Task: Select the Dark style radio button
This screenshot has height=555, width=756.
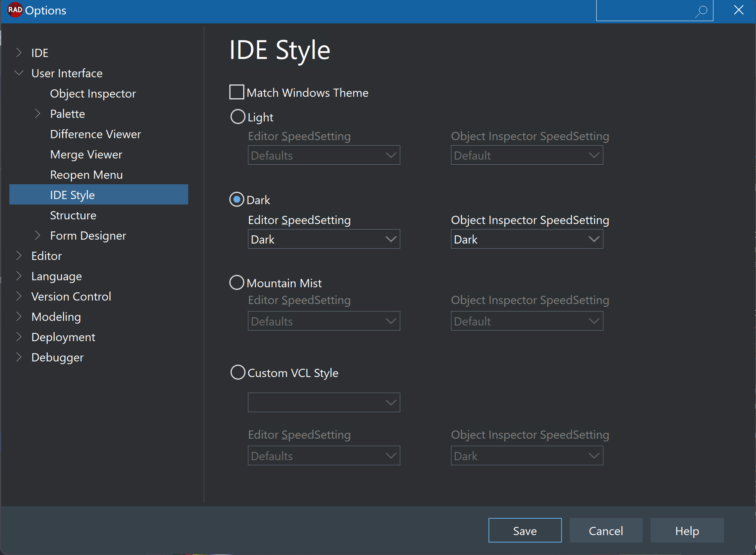Action: coord(237,199)
